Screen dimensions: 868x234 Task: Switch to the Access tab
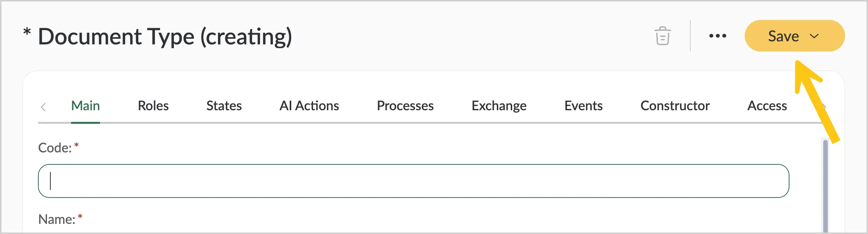coord(767,106)
